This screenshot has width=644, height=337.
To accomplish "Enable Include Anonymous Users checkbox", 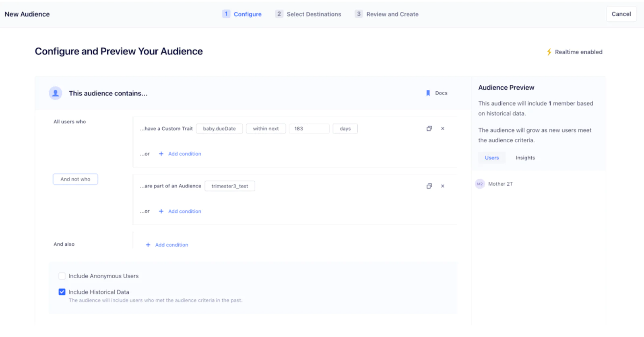I will 62,276.
